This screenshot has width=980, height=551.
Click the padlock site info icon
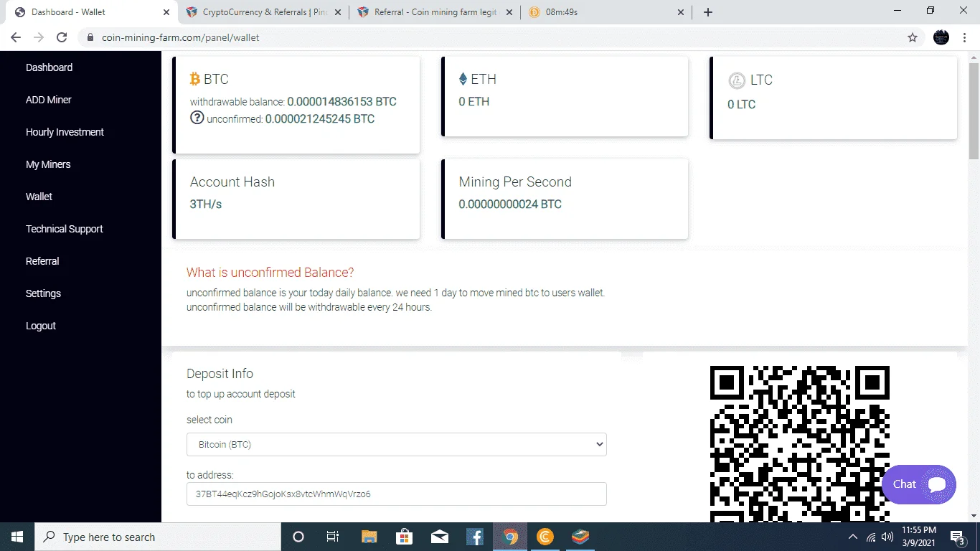point(90,37)
